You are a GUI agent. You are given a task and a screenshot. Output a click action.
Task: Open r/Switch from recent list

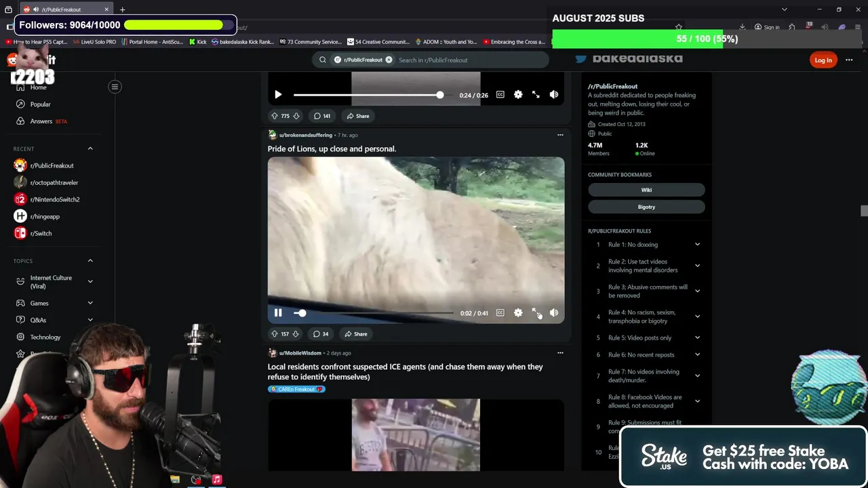click(x=41, y=233)
